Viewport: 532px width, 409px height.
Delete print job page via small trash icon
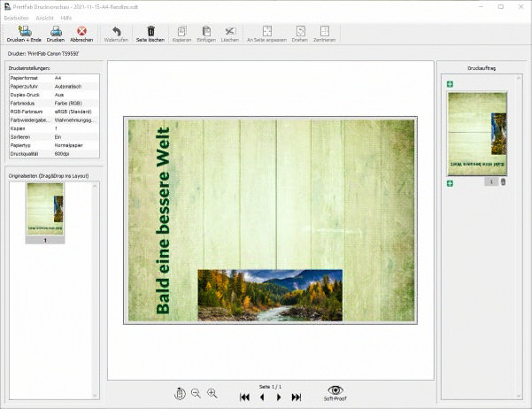tap(504, 182)
